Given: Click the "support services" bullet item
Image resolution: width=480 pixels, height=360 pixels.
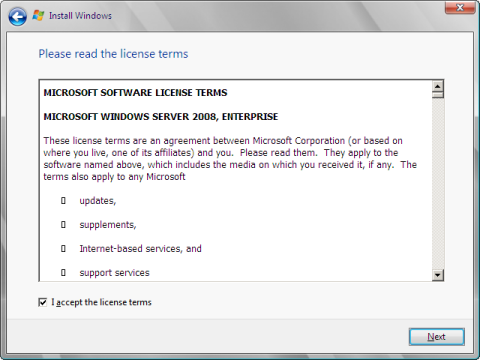Looking at the screenshot, I should 114,273.
